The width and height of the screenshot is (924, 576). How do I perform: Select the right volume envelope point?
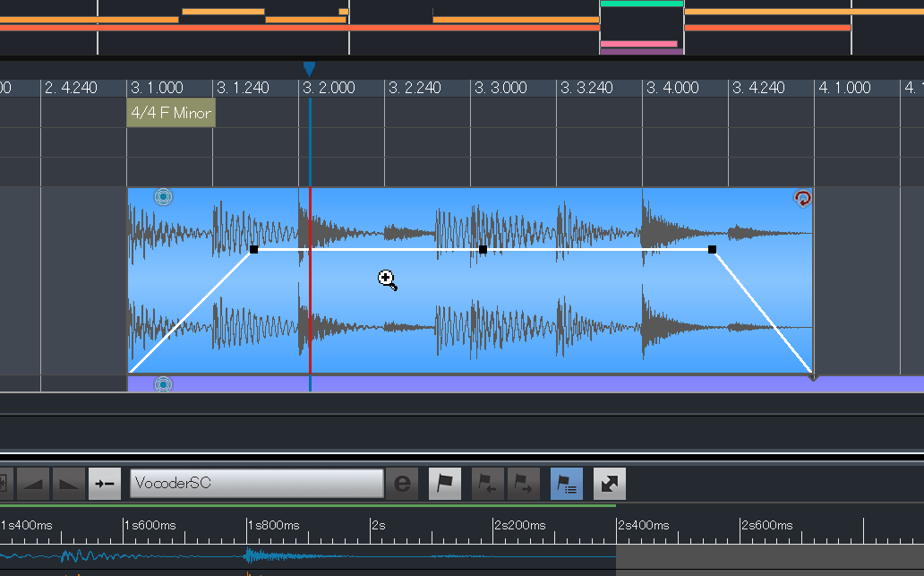[713, 250]
